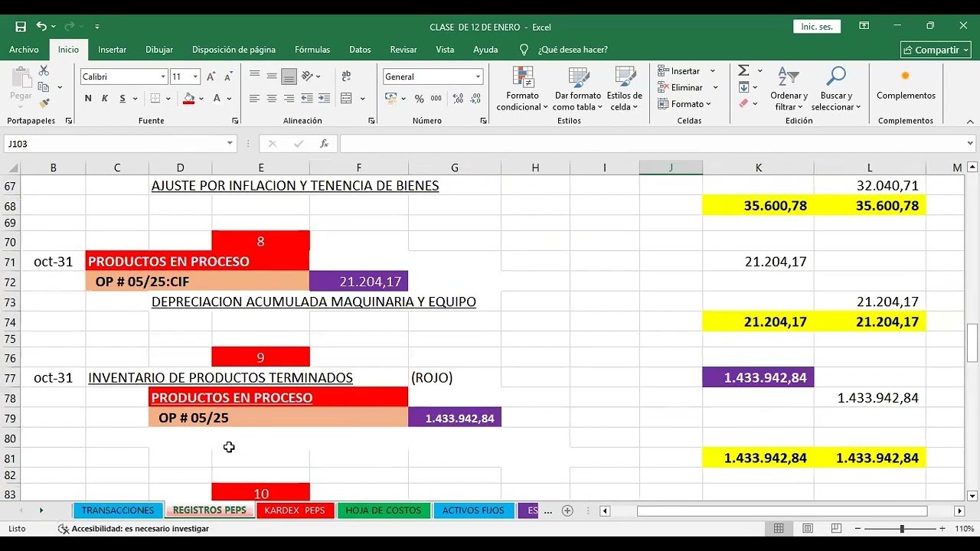Image resolution: width=980 pixels, height=551 pixels.
Task: Wrap text in the cell
Action: point(346,76)
